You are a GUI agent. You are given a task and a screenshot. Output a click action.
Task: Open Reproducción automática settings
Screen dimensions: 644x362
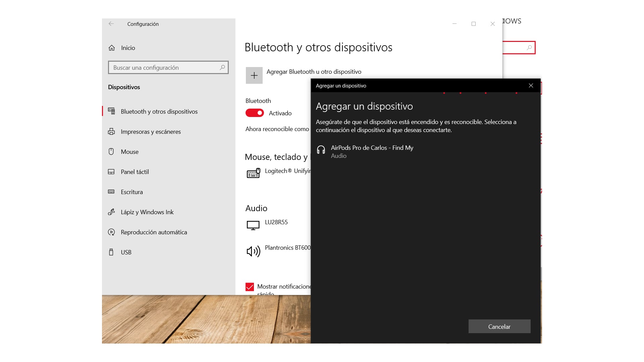tap(169, 232)
